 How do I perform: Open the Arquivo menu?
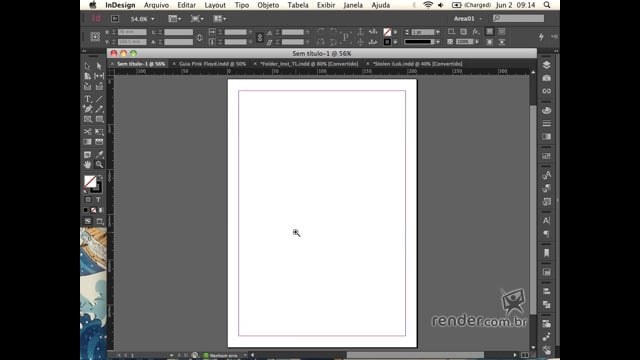[156, 5]
